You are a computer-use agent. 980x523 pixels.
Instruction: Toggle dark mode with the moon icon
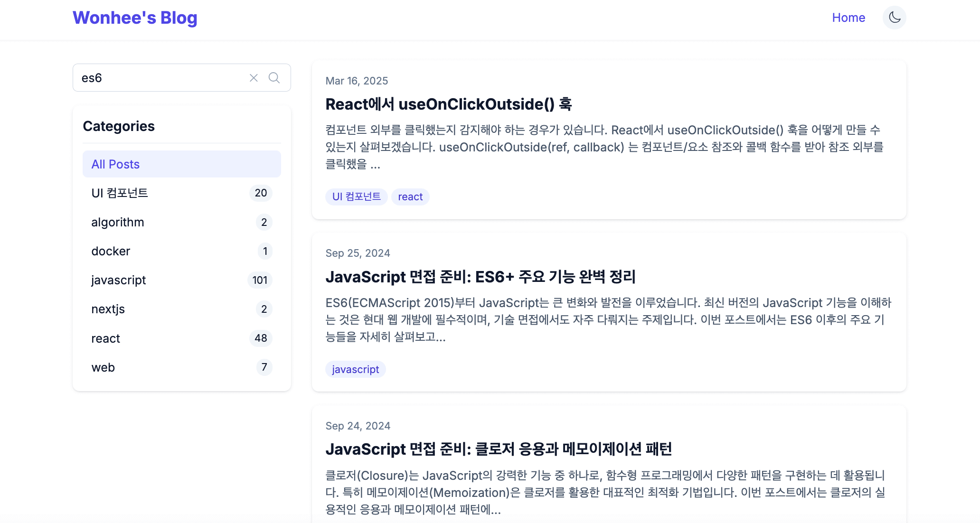click(895, 18)
